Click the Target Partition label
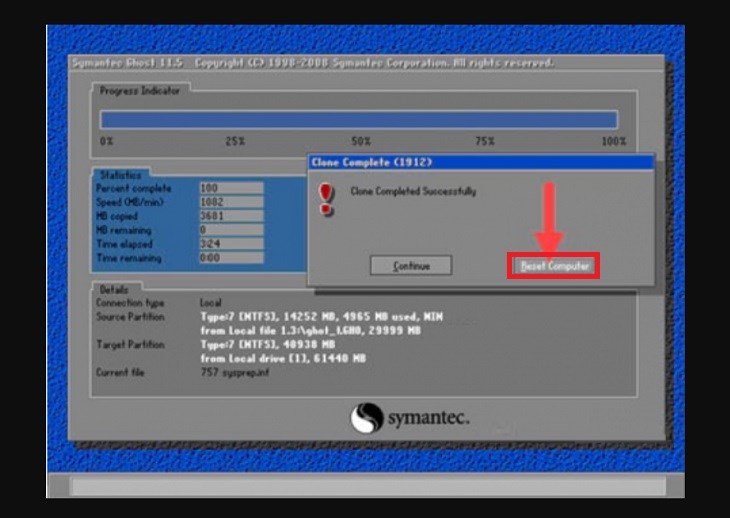 click(130, 344)
